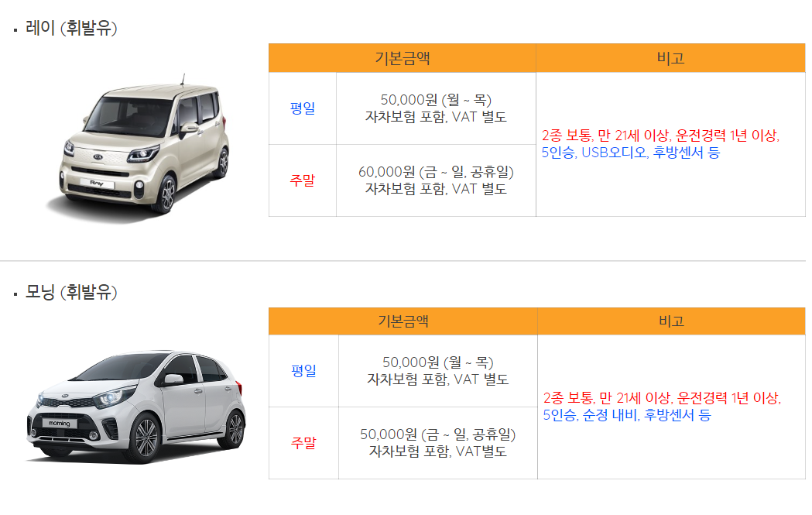Click the white Kia Morning car image
The image size is (812, 515).
[135, 407]
